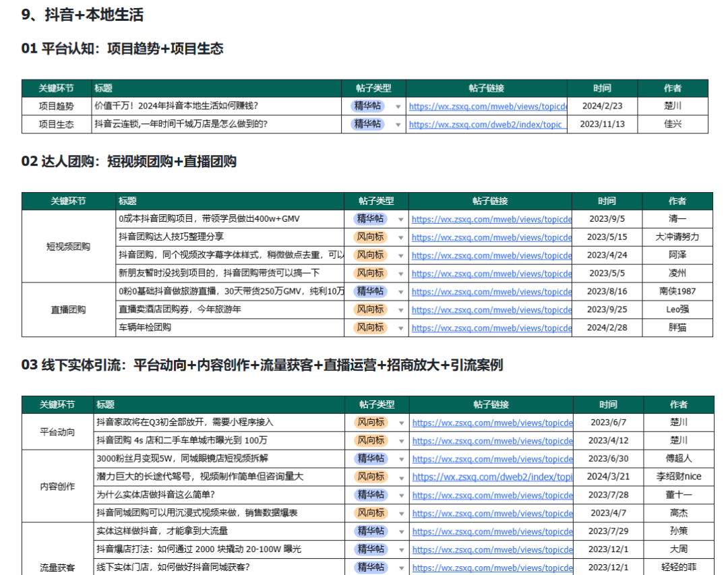The image size is (728, 575).
Task: Open the post-type dropdown for the 为什么实体店做抖音 row
Action: coord(402,495)
